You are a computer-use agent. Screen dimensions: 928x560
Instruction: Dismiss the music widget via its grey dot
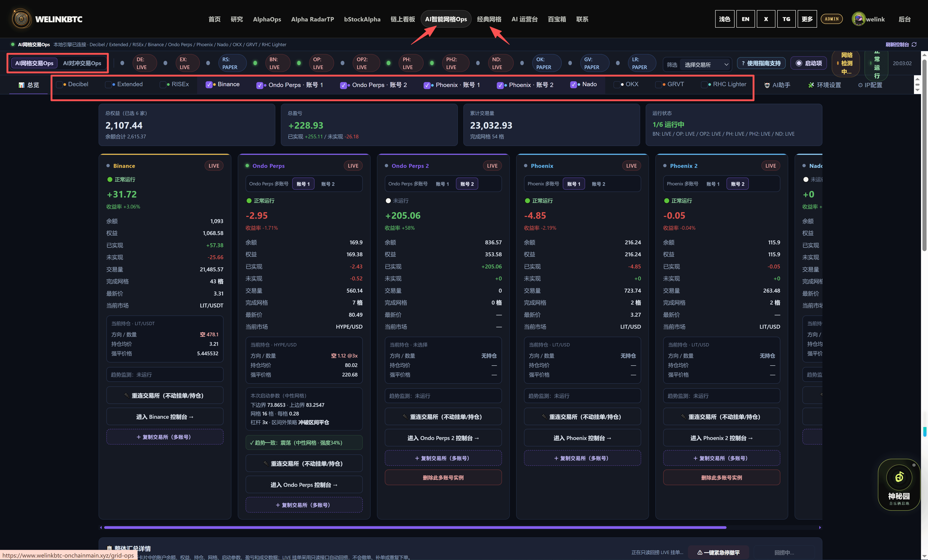coord(914,465)
